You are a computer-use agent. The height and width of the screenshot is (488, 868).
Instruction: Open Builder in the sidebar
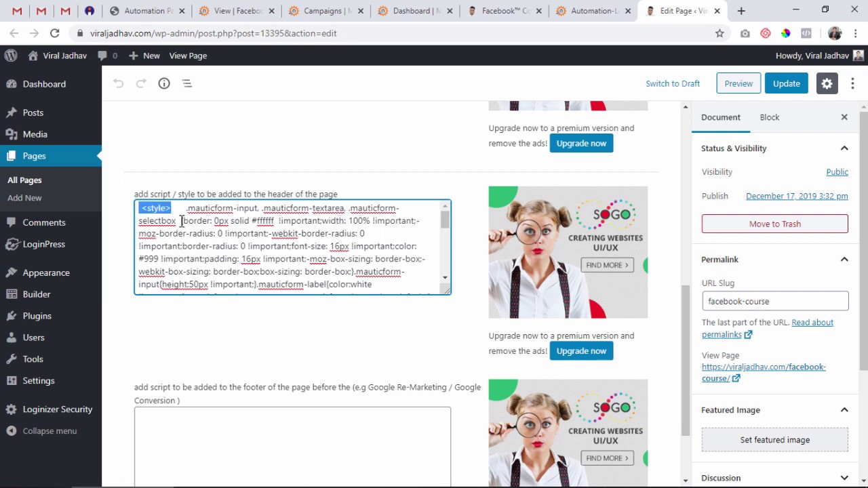point(37,294)
